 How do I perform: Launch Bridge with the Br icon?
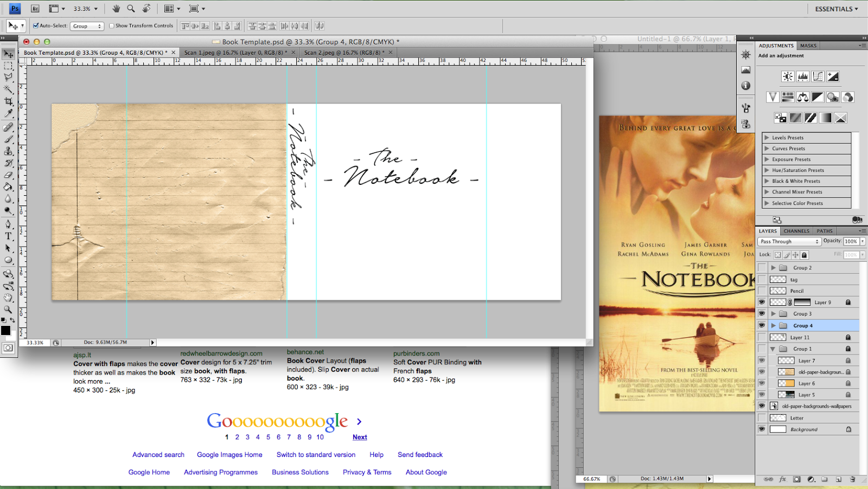point(35,9)
